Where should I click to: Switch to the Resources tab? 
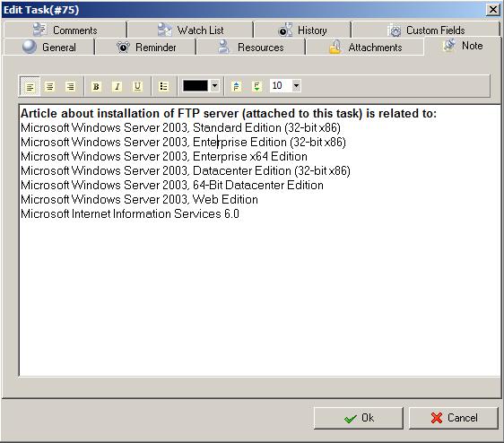click(251, 48)
